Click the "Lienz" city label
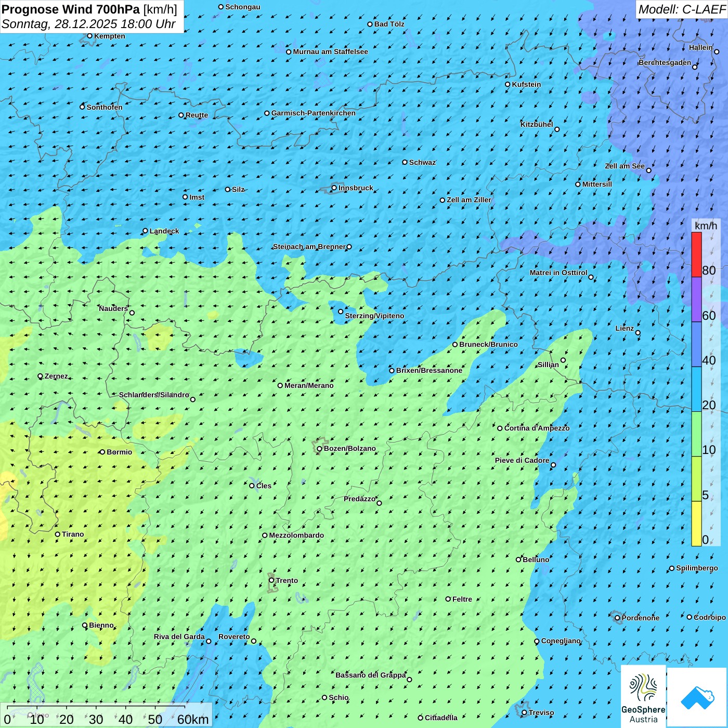Image resolution: width=728 pixels, height=728 pixels. pyautogui.click(x=625, y=328)
